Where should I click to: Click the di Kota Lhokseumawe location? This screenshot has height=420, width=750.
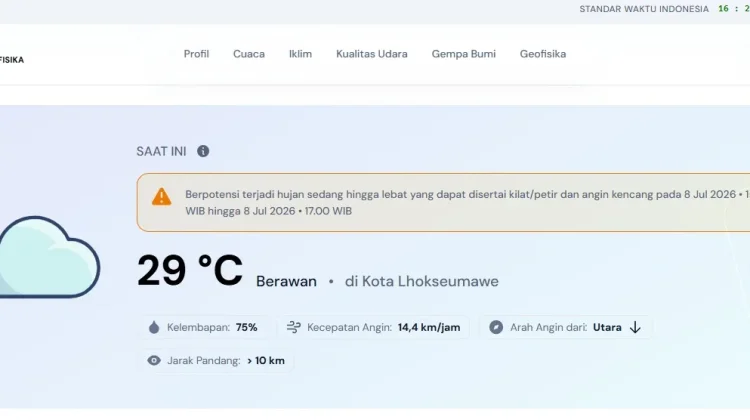point(421,281)
